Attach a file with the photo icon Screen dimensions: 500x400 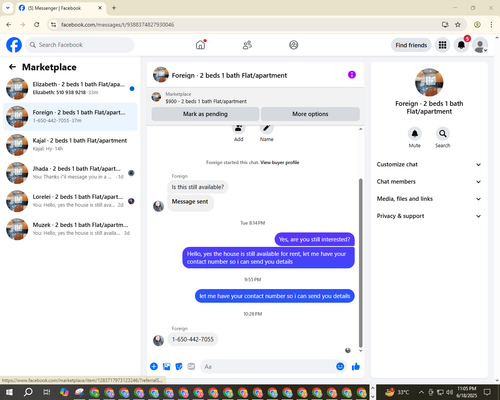coord(167,367)
